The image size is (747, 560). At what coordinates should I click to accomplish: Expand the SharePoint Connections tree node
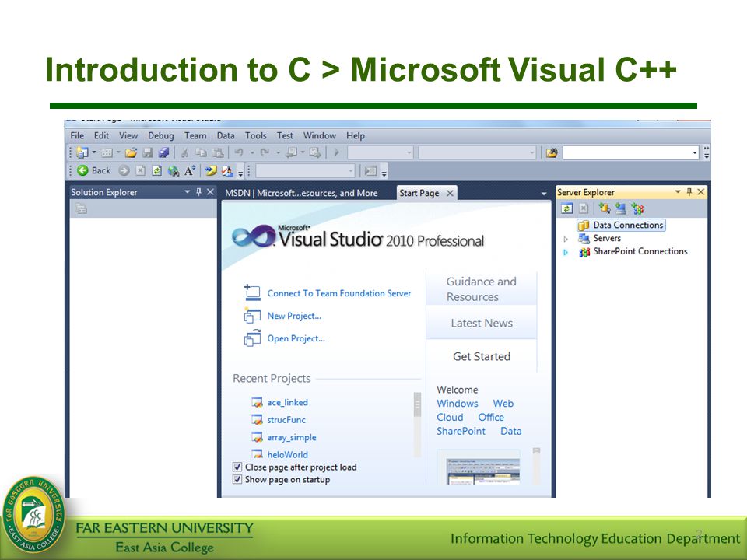tap(566, 252)
